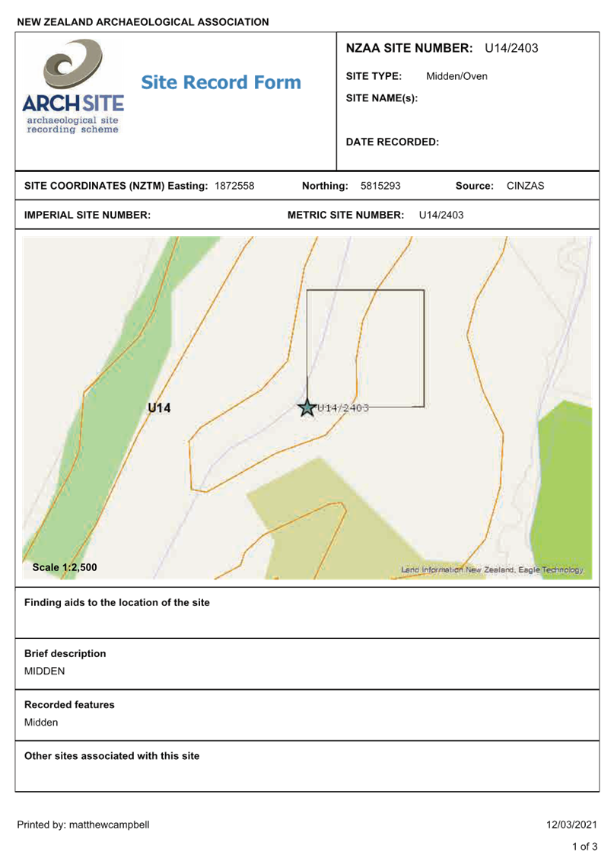Select the star site marker on map
614x868 pixels.
[x=307, y=408]
